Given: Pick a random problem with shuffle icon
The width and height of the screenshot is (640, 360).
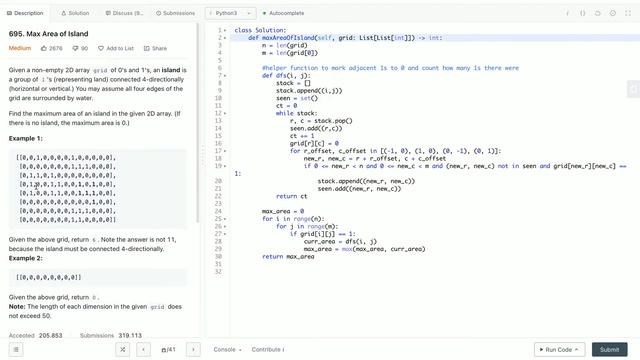Looking at the screenshot, I should click(122, 349).
